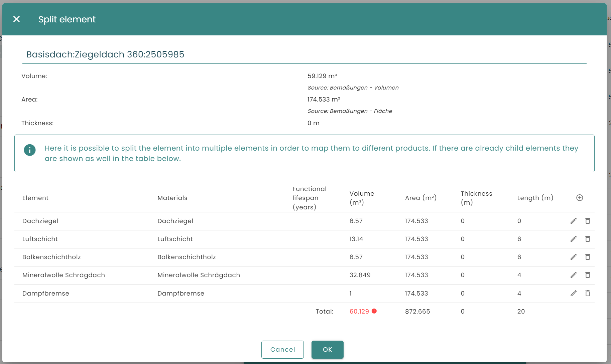Click the Length (m) column header

(535, 198)
